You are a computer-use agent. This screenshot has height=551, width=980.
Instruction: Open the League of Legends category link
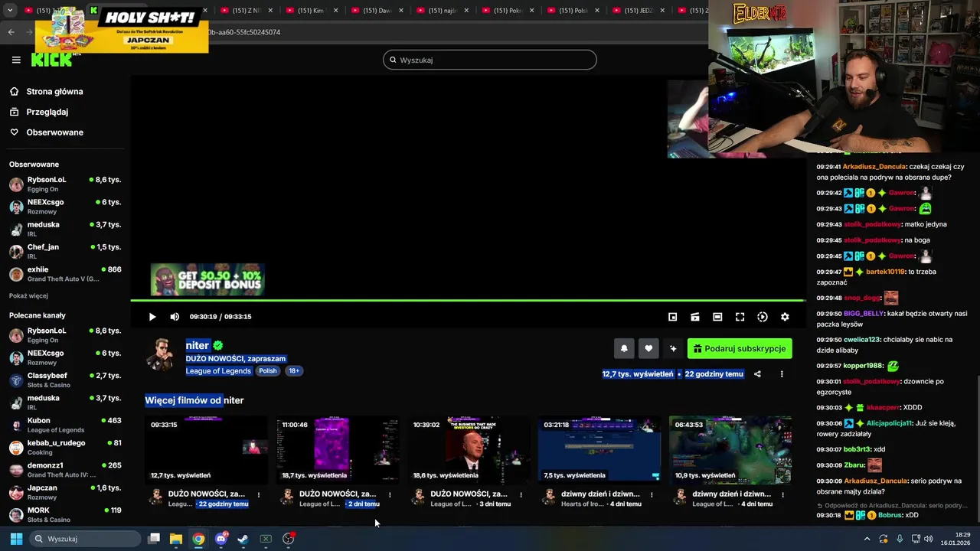[x=218, y=371]
